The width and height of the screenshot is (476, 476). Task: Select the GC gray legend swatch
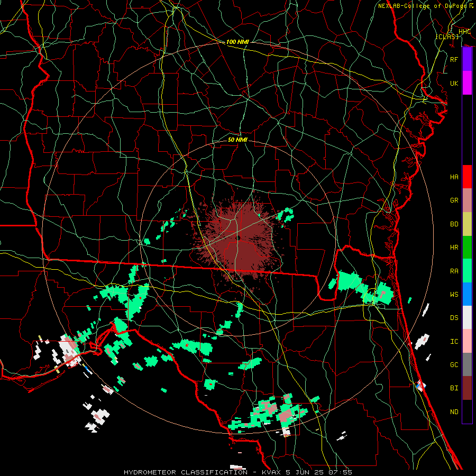tap(467, 364)
